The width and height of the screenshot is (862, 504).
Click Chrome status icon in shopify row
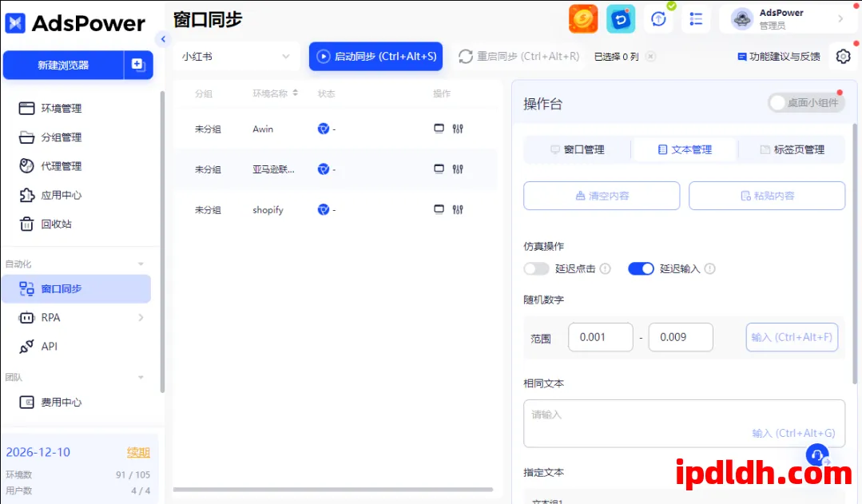coord(324,209)
